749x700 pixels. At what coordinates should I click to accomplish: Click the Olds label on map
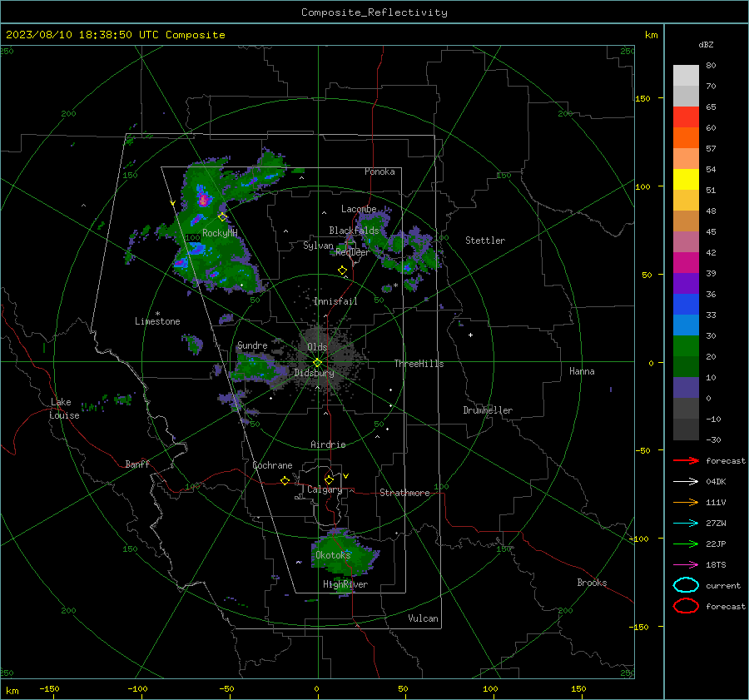(317, 347)
